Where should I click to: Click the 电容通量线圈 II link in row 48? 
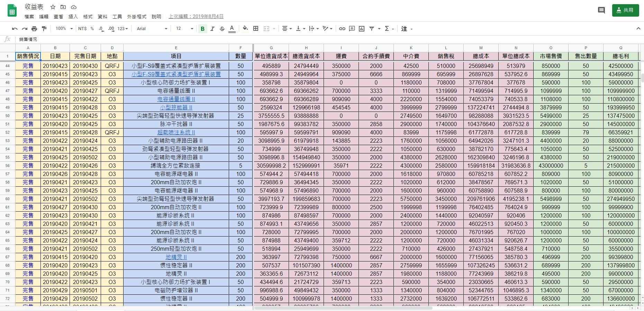click(x=176, y=99)
